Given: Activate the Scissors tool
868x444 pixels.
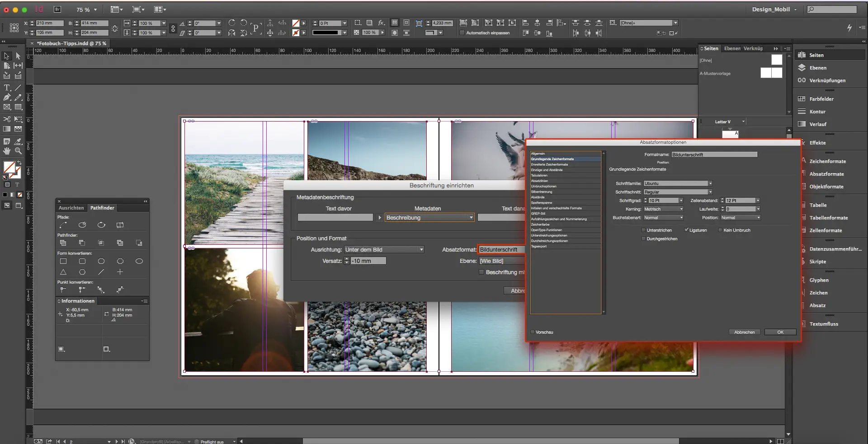Looking at the screenshot, I should pos(7,119).
